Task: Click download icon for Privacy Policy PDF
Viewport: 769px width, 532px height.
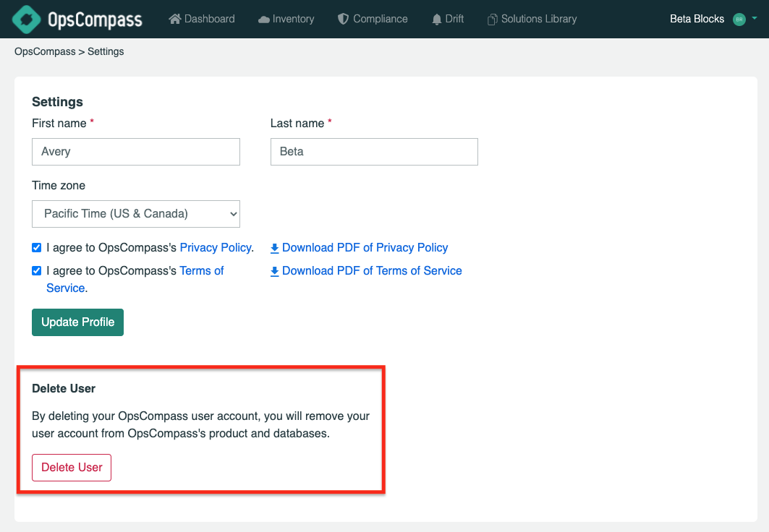Action: pos(275,247)
